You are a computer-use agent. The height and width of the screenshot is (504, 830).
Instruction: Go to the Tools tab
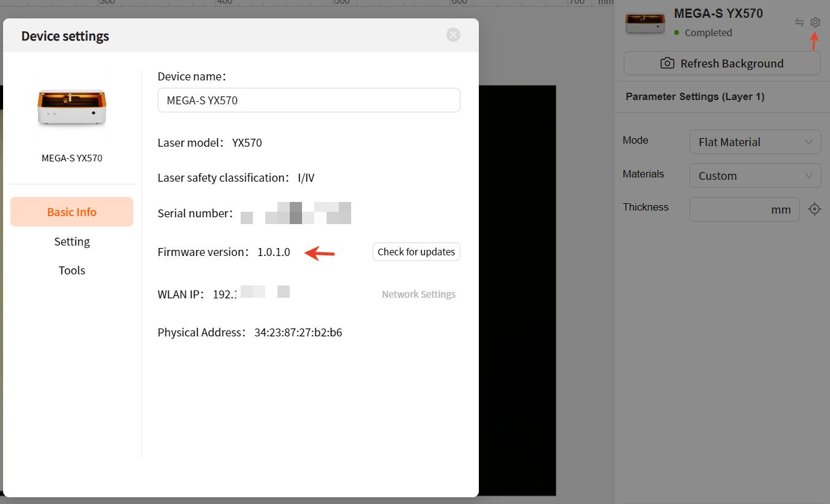point(72,270)
